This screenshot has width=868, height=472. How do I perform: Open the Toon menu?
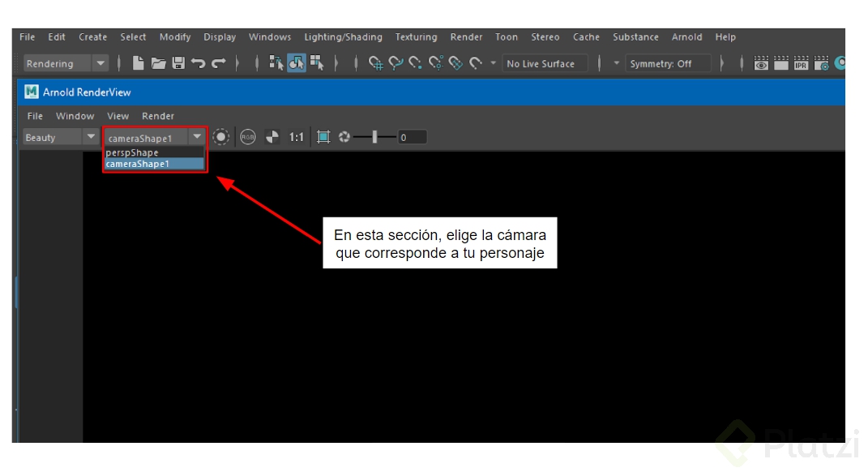pos(506,37)
